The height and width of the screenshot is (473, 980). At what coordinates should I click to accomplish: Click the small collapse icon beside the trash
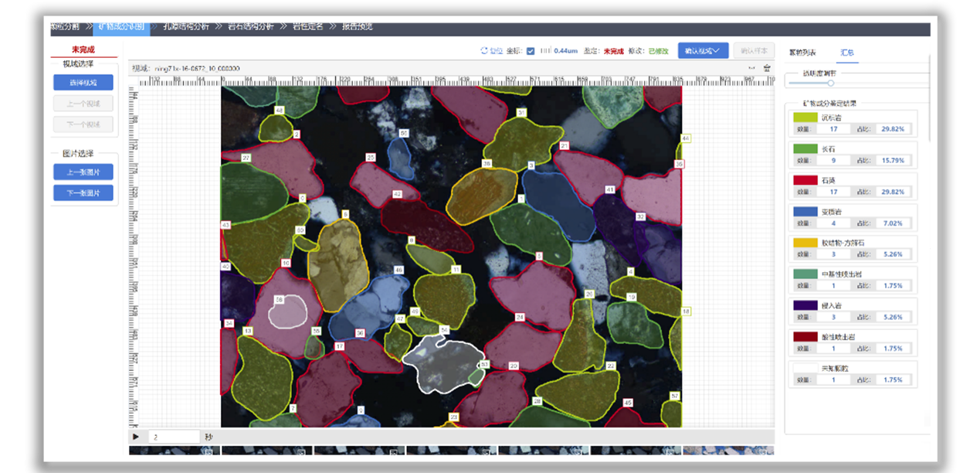(751, 68)
